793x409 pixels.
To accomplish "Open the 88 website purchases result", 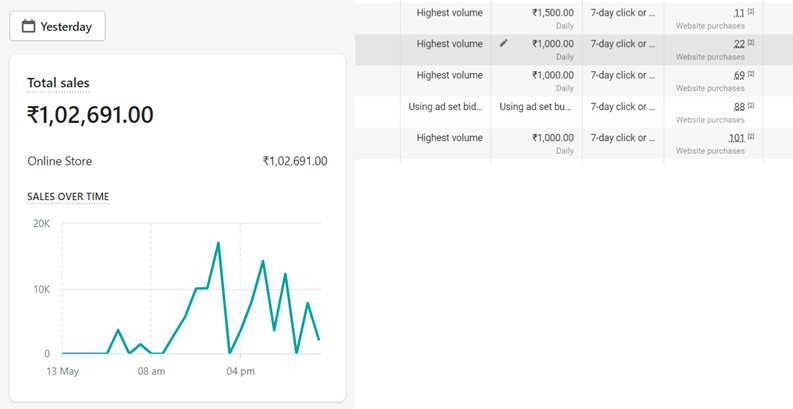I will (739, 107).
